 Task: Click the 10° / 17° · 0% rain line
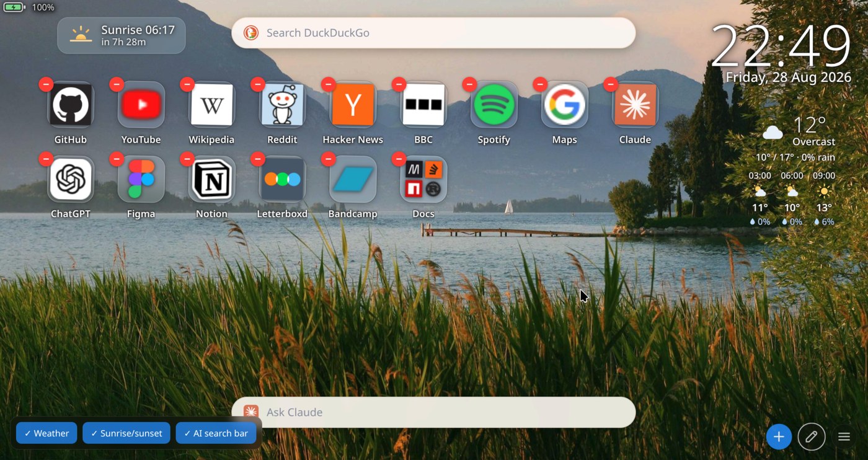[795, 157]
